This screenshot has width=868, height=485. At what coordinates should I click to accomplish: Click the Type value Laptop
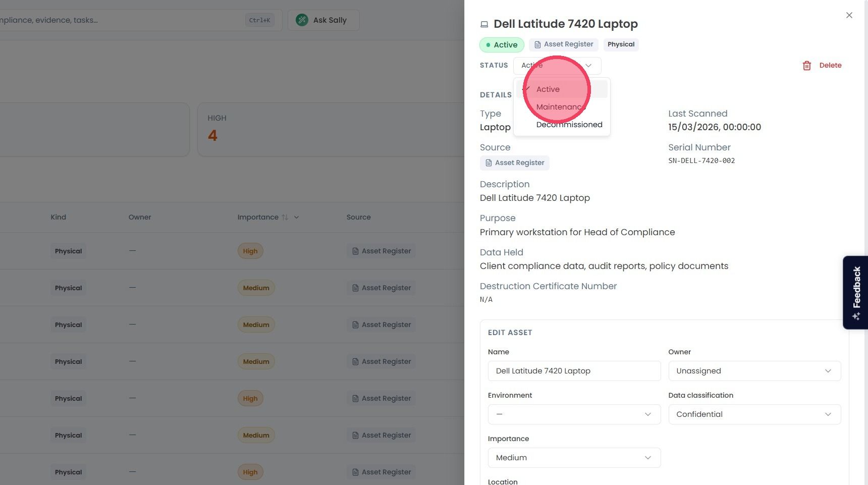pos(495,127)
